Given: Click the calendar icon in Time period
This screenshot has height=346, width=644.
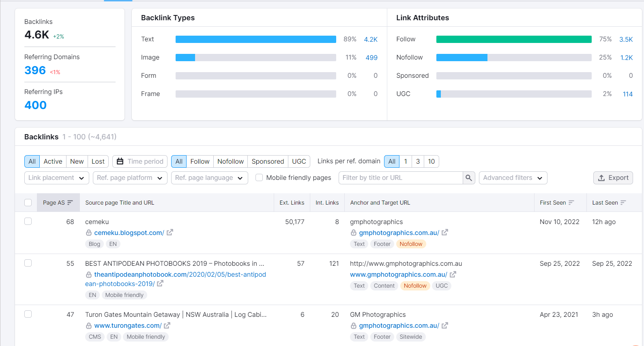Looking at the screenshot, I should click(120, 161).
